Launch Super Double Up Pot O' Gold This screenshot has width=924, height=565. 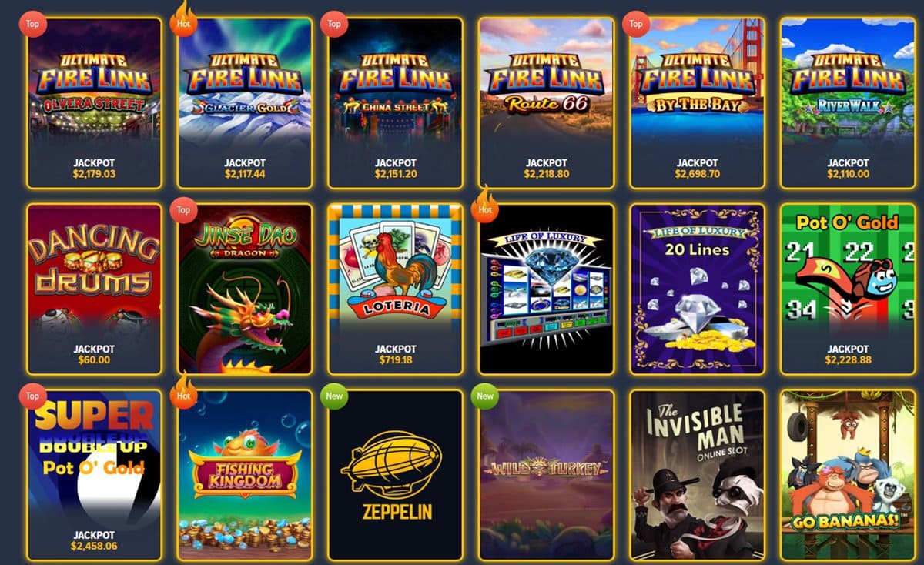(x=94, y=476)
